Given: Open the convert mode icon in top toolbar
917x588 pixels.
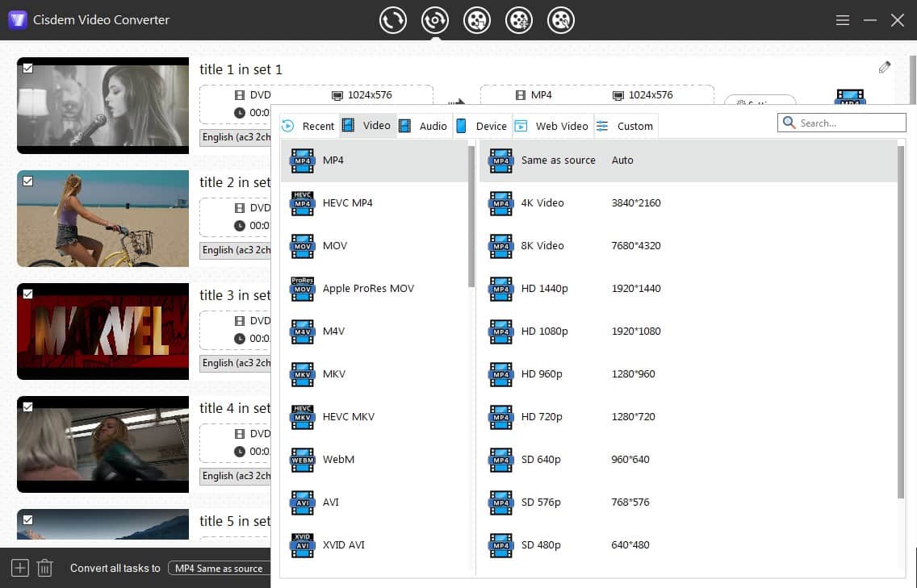Looking at the screenshot, I should [x=393, y=20].
